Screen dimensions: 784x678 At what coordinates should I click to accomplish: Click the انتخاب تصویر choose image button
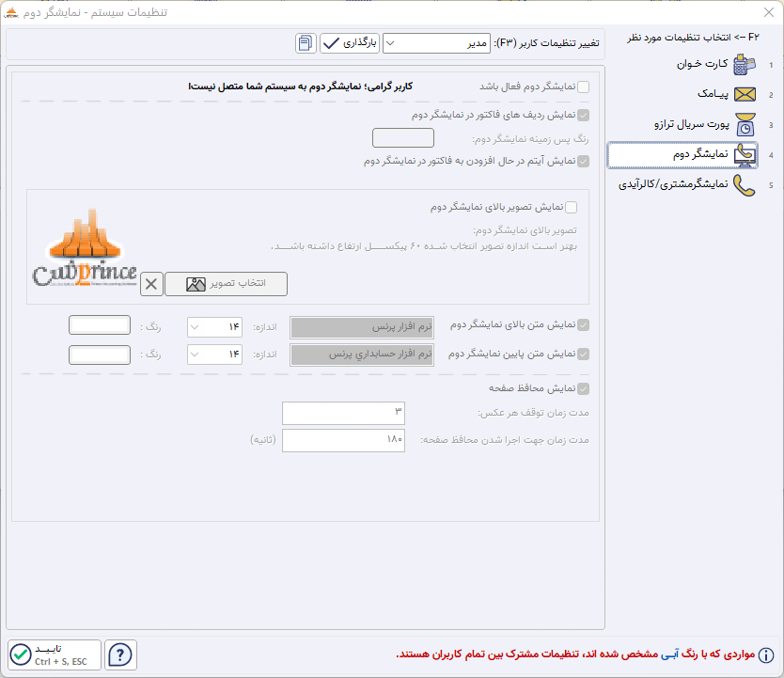pyautogui.click(x=226, y=284)
